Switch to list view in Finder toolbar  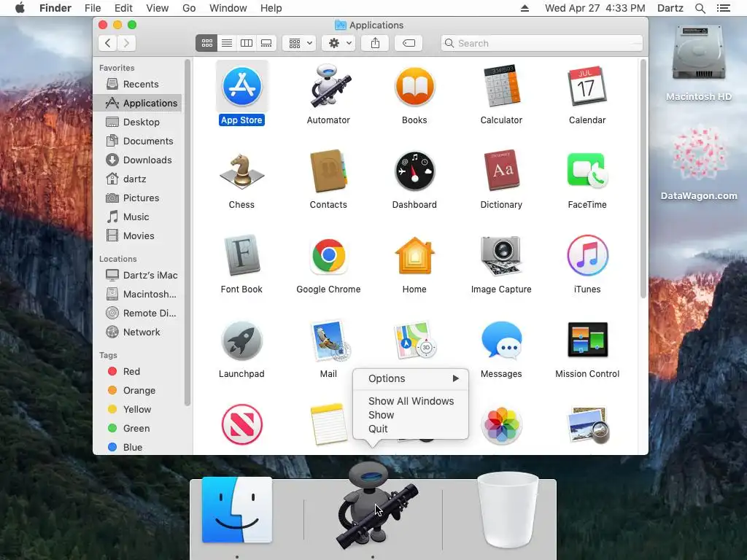227,43
